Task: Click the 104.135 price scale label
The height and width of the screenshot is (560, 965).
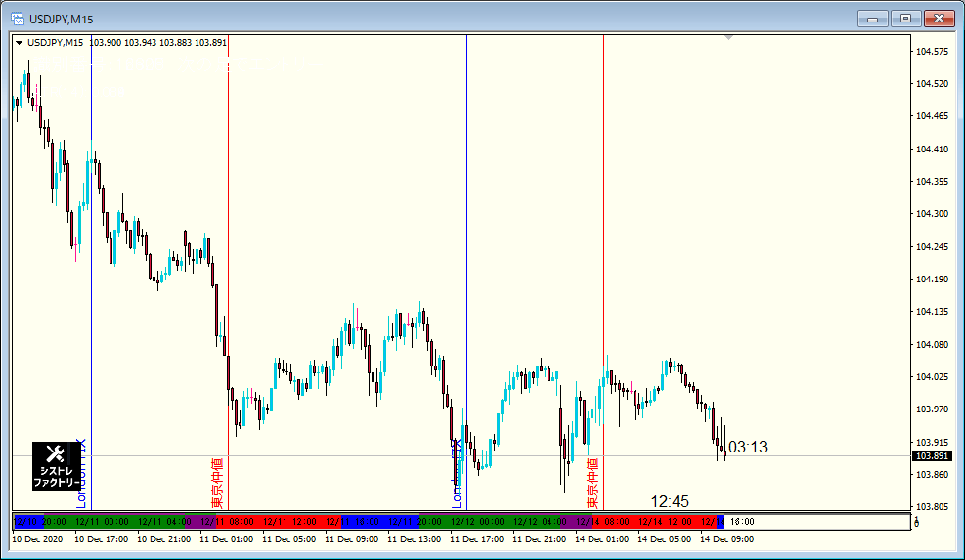Action: 933,312
